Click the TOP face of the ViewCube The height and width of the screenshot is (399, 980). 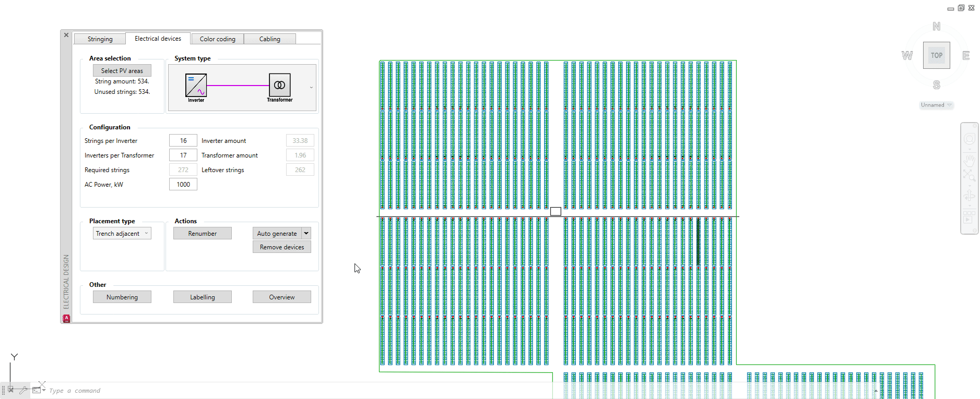tap(936, 55)
